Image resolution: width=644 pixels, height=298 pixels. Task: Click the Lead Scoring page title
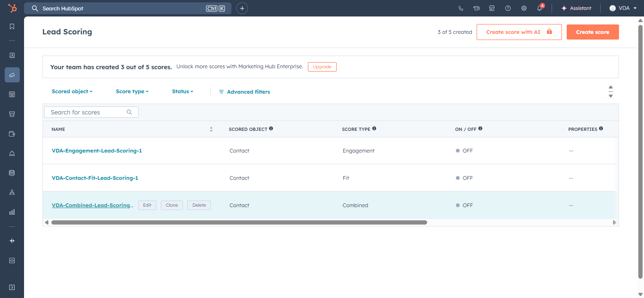(67, 32)
